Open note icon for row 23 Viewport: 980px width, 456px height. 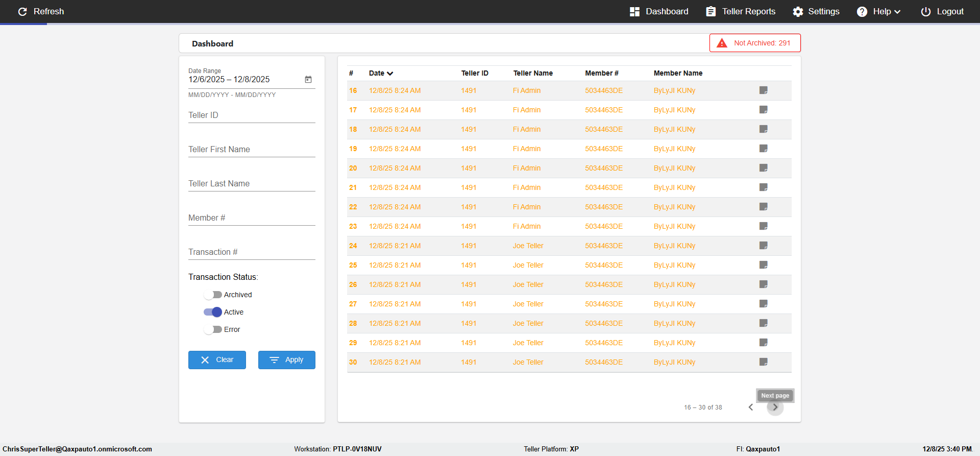764,226
